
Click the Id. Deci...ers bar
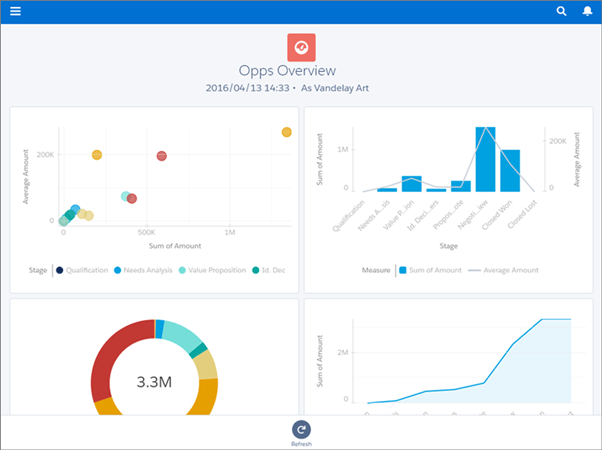click(436, 190)
